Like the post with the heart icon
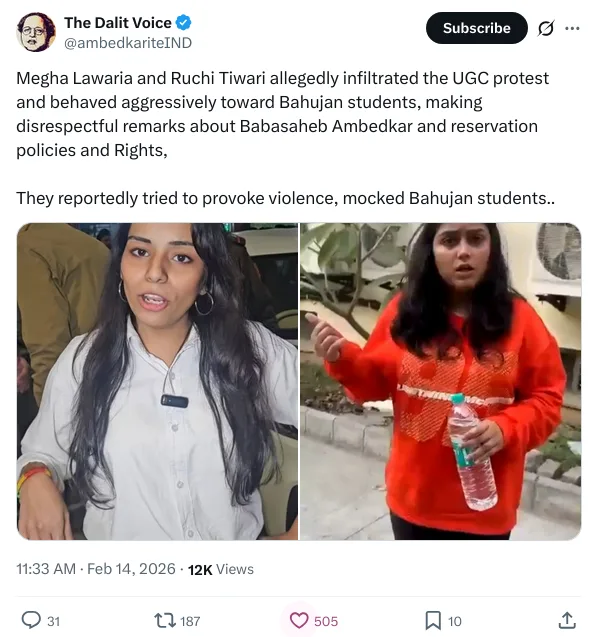 pyautogui.click(x=299, y=620)
